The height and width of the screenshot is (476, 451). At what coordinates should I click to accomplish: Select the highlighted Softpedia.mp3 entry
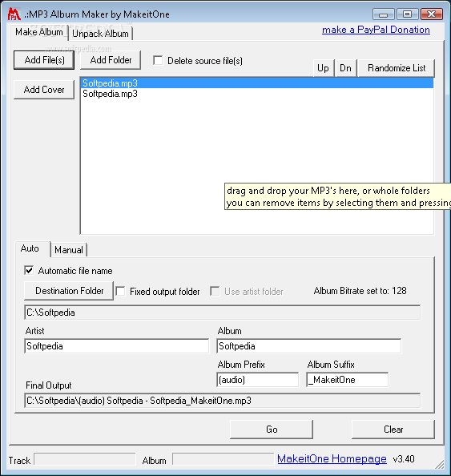pyautogui.click(x=257, y=83)
